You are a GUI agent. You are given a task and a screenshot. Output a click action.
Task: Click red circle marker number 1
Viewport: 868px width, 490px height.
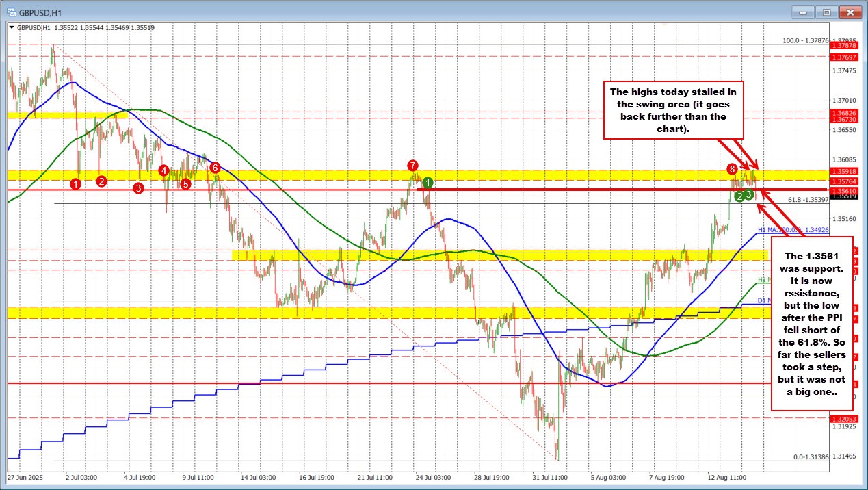[76, 183]
